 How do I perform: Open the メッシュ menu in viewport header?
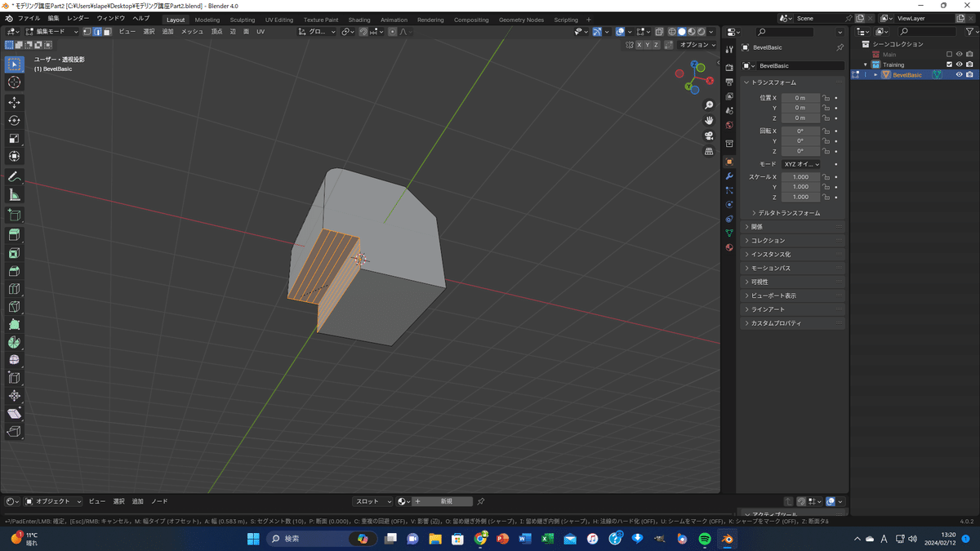click(x=192, y=32)
